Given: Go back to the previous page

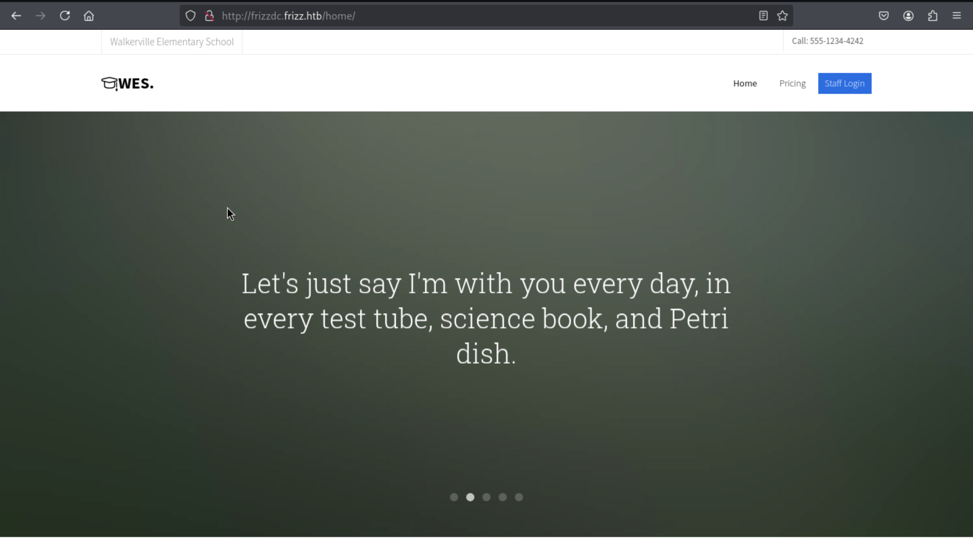Looking at the screenshot, I should point(16,16).
